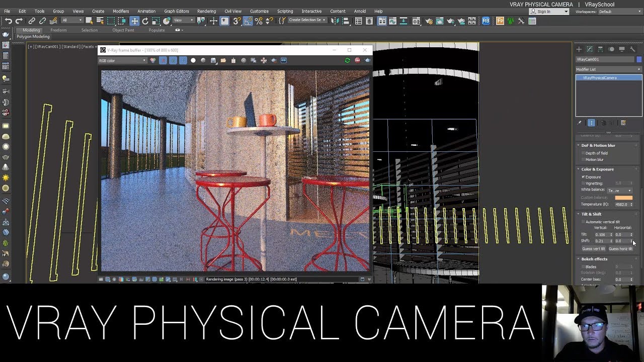
Task: Open the Display command panel tab
Action: coord(622,49)
